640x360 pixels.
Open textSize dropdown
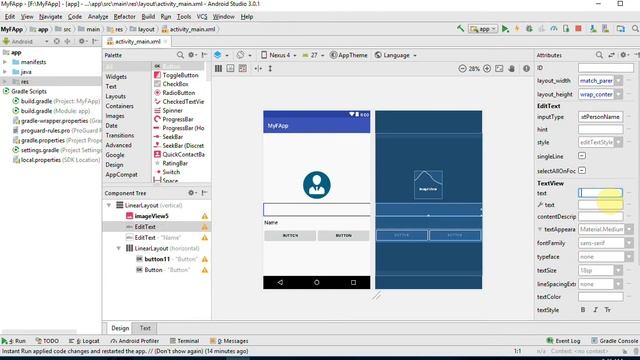pyautogui.click(x=618, y=270)
